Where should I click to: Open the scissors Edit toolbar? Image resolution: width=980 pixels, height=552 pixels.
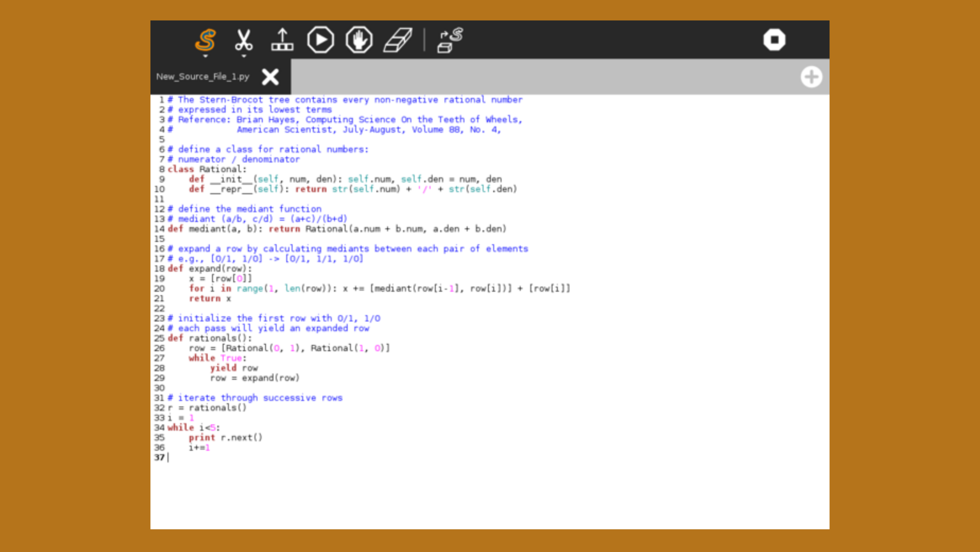pyautogui.click(x=244, y=39)
